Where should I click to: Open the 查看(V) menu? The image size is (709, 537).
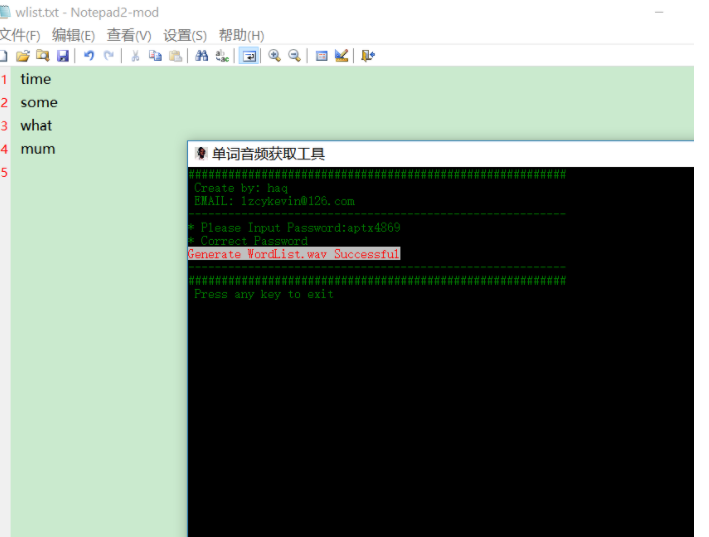pyautogui.click(x=129, y=35)
